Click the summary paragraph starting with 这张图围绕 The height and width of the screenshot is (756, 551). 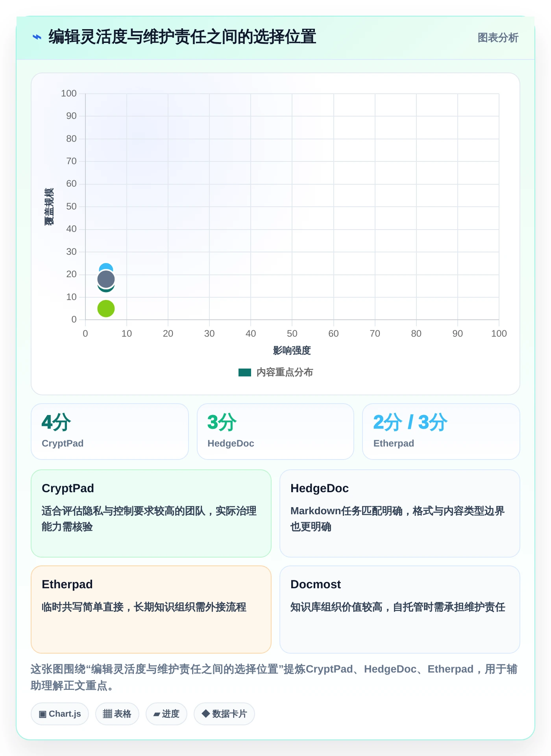coord(274,677)
